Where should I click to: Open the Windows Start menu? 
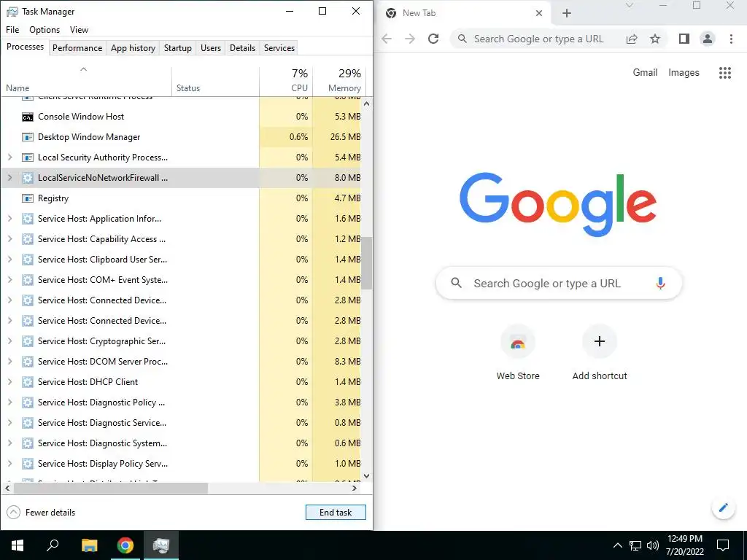tap(18, 545)
